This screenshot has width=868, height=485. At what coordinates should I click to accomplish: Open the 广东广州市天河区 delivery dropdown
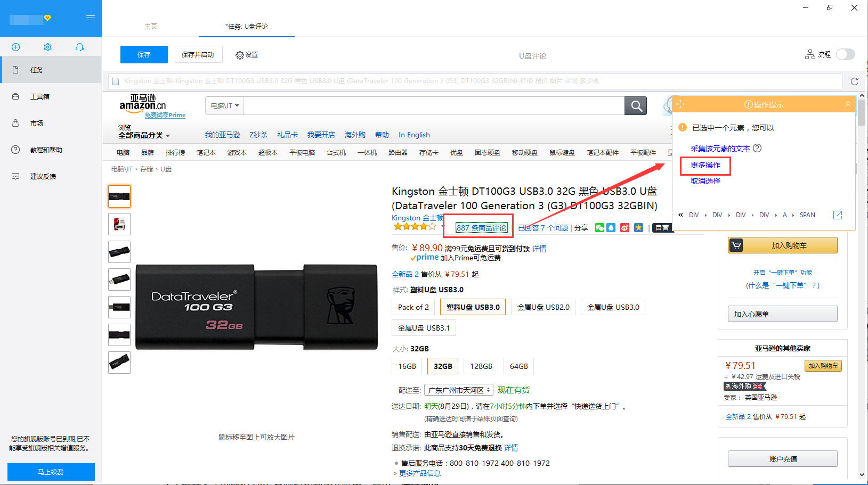459,390
